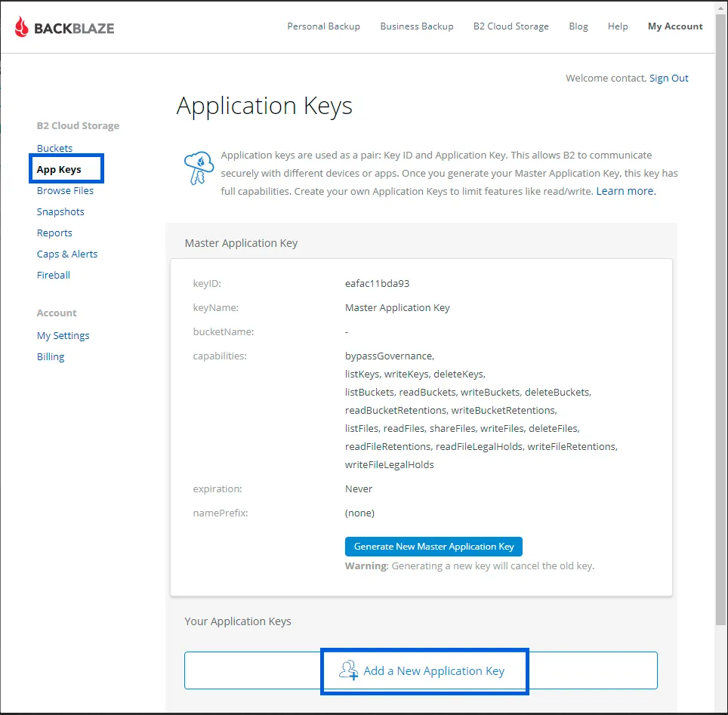Open the Personal Backup menu item
This screenshot has height=715, width=728.
point(324,26)
